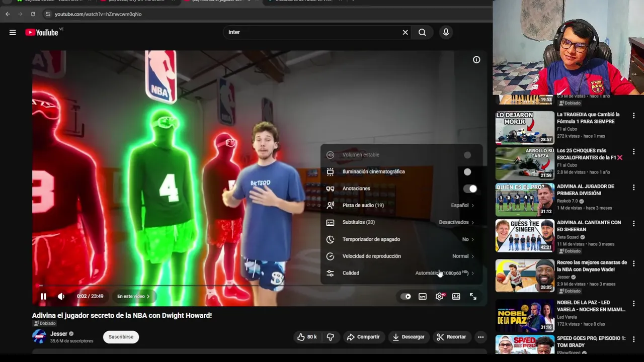Expand sleep timer No chevron
Viewport: 644px width, 362px height.
(472, 239)
